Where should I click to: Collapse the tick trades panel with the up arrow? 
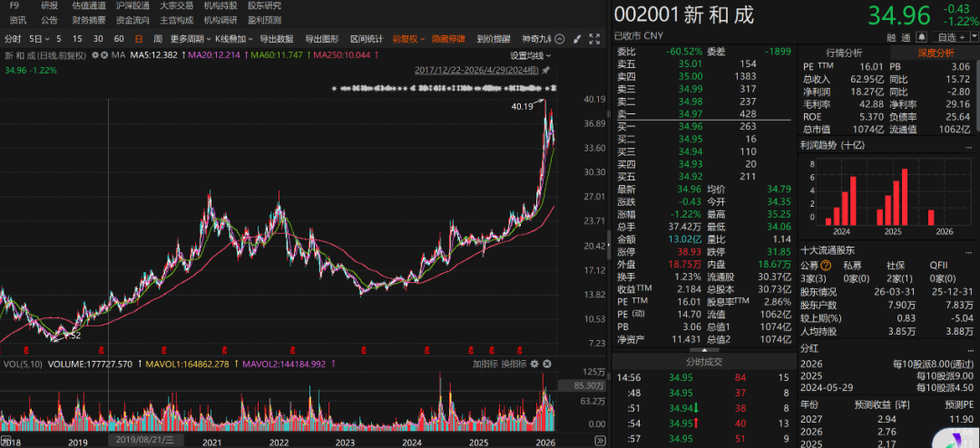(703, 350)
